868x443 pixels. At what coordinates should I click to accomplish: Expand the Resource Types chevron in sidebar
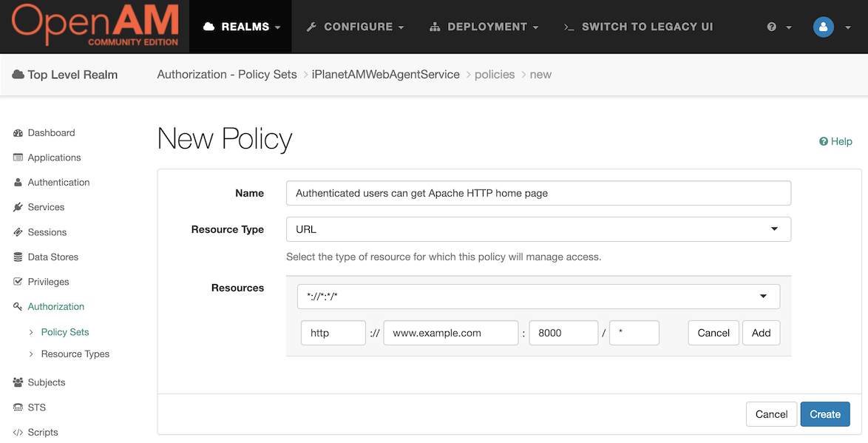(x=31, y=354)
